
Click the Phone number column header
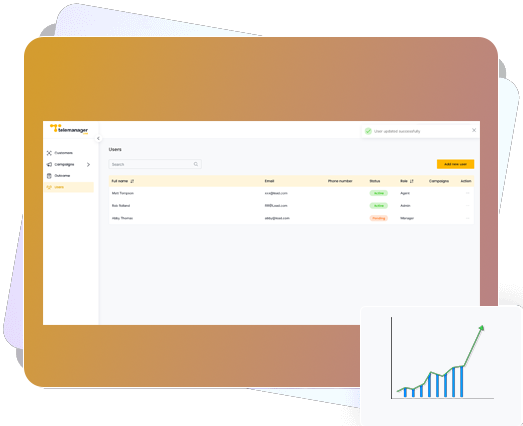point(340,181)
